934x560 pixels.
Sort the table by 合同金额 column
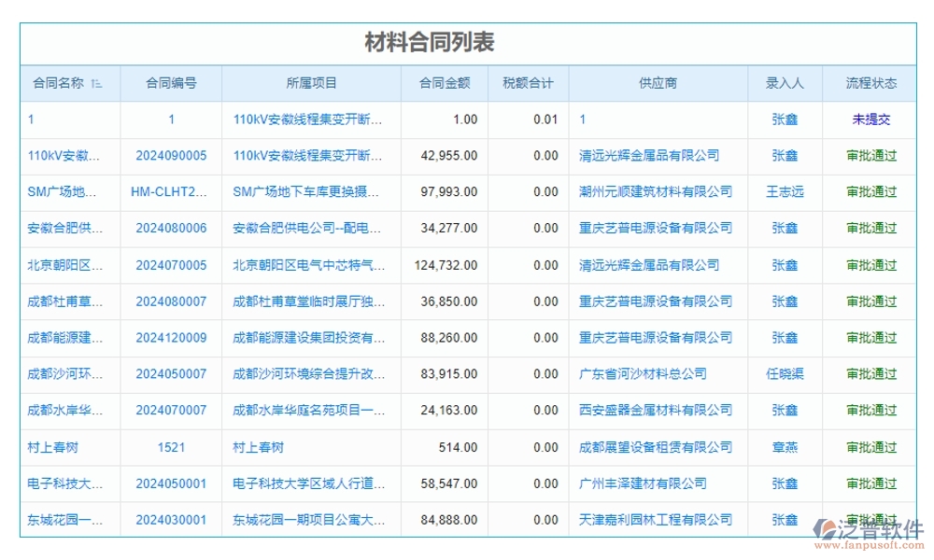[447, 83]
